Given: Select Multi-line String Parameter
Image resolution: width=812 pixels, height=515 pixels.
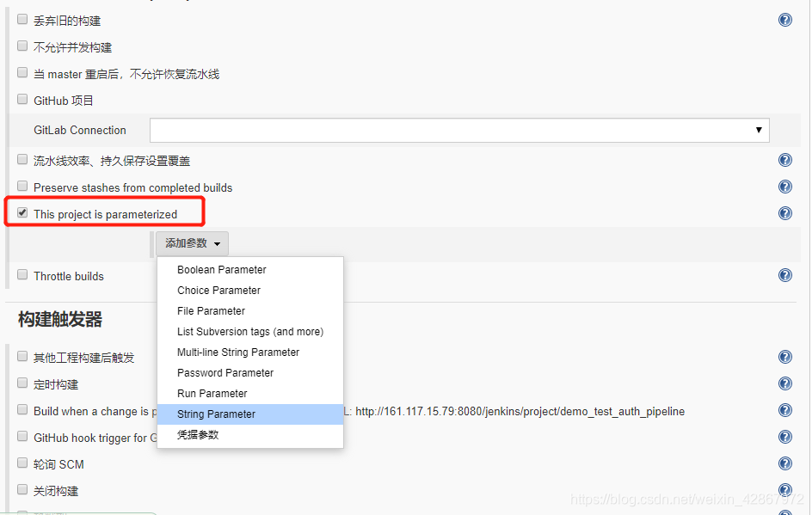Looking at the screenshot, I should 250,353.
